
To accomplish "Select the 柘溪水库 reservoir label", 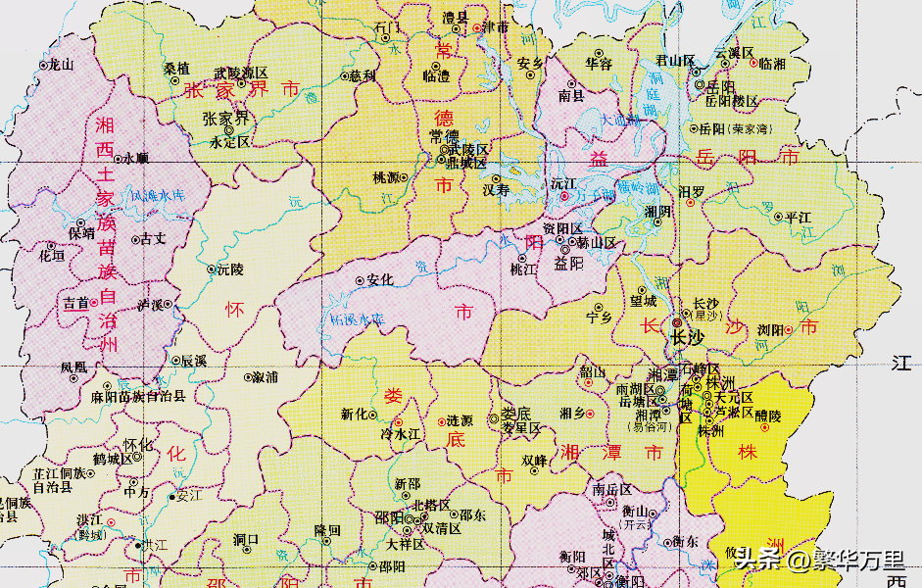I will click(357, 319).
